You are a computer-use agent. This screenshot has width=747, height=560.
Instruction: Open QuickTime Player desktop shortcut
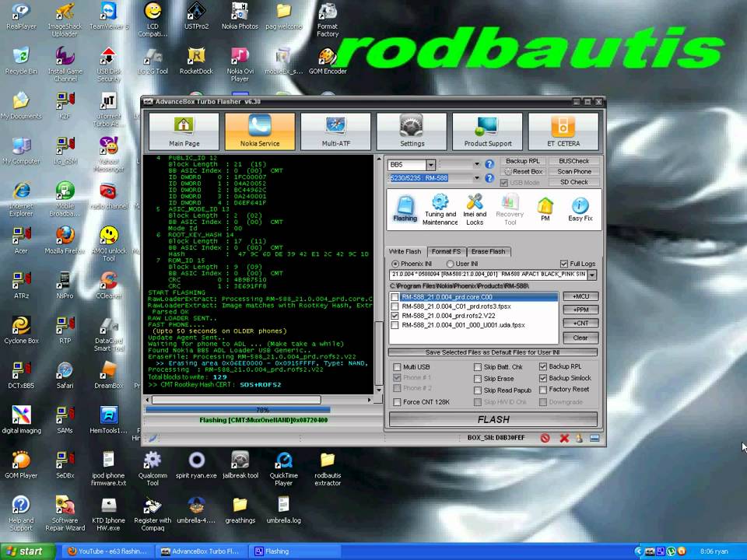point(284,468)
